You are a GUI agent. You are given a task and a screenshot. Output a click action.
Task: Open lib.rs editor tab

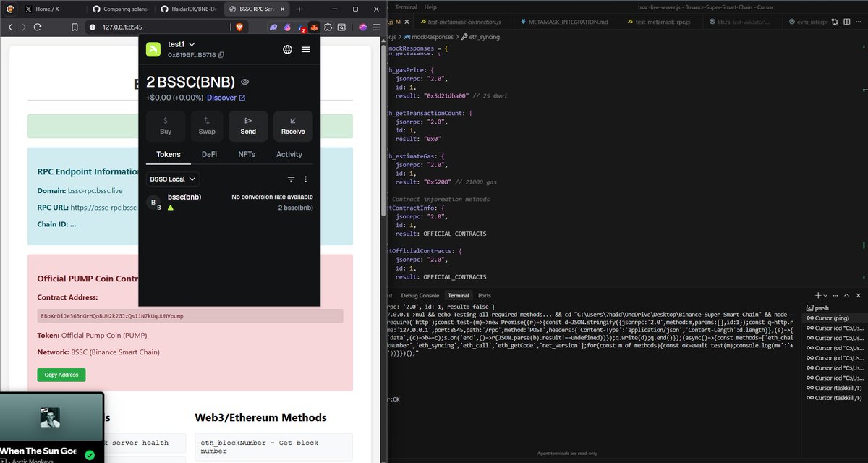point(741,22)
